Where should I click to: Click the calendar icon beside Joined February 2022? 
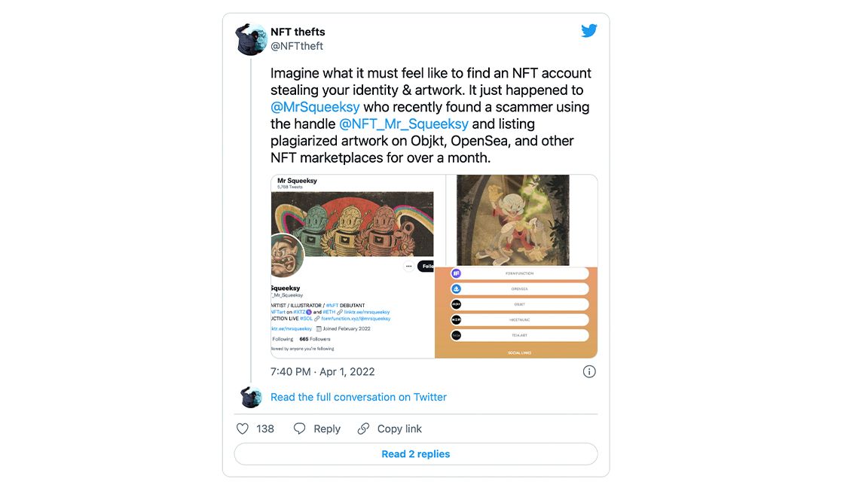[x=319, y=329]
